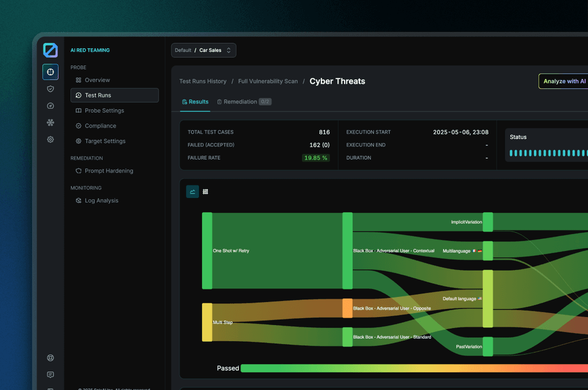Viewport: 588px width, 390px height.
Task: Click the Target Settings gear icon
Action: 78,141
